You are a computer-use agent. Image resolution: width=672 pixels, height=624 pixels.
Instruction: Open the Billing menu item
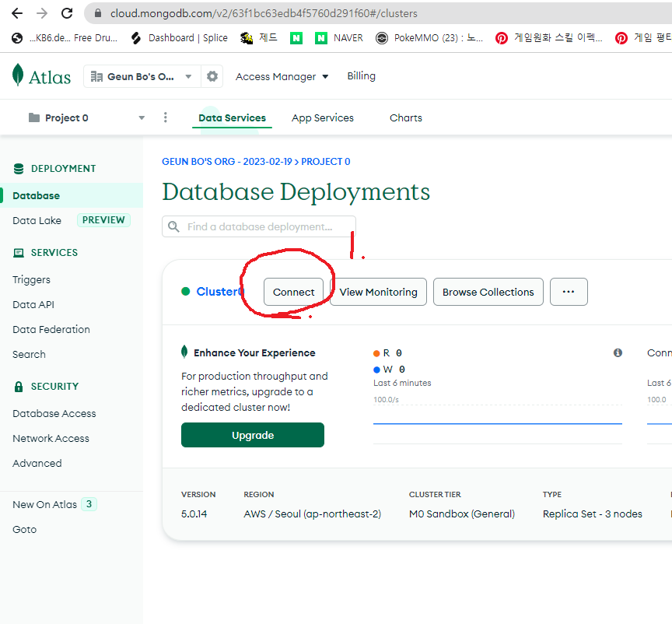click(361, 76)
